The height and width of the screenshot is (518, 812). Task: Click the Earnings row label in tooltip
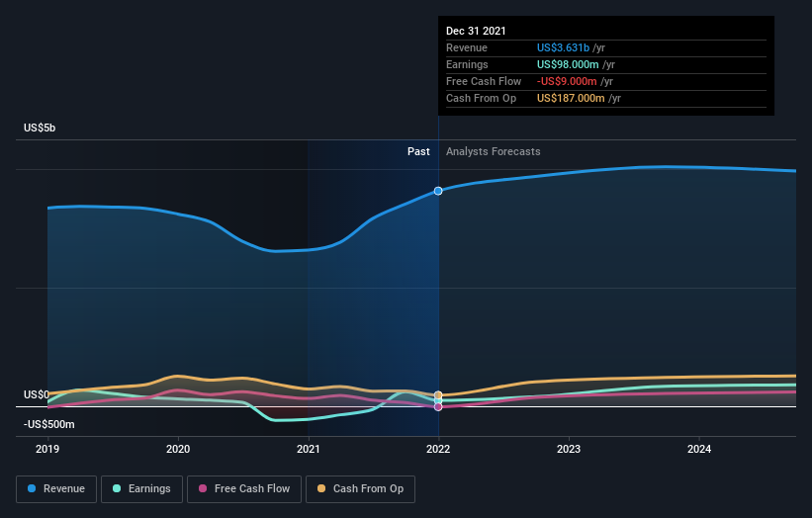pyautogui.click(x=467, y=64)
